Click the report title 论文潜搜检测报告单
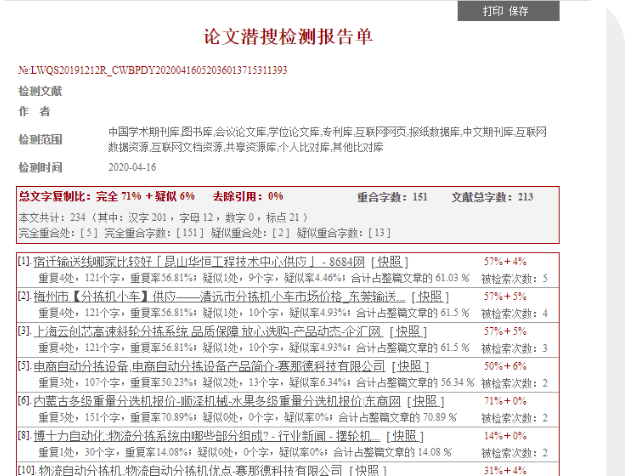Screen dimensions: 628x476 (x=303, y=36)
